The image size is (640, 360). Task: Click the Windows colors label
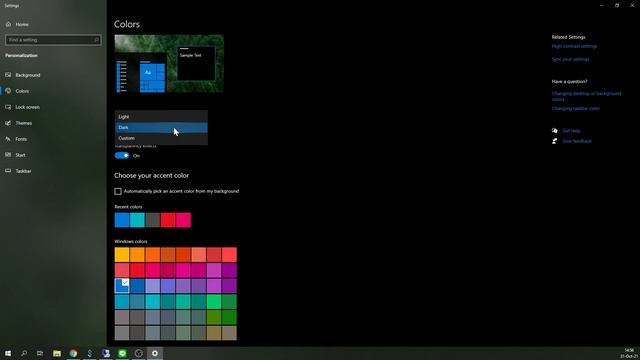click(x=131, y=242)
